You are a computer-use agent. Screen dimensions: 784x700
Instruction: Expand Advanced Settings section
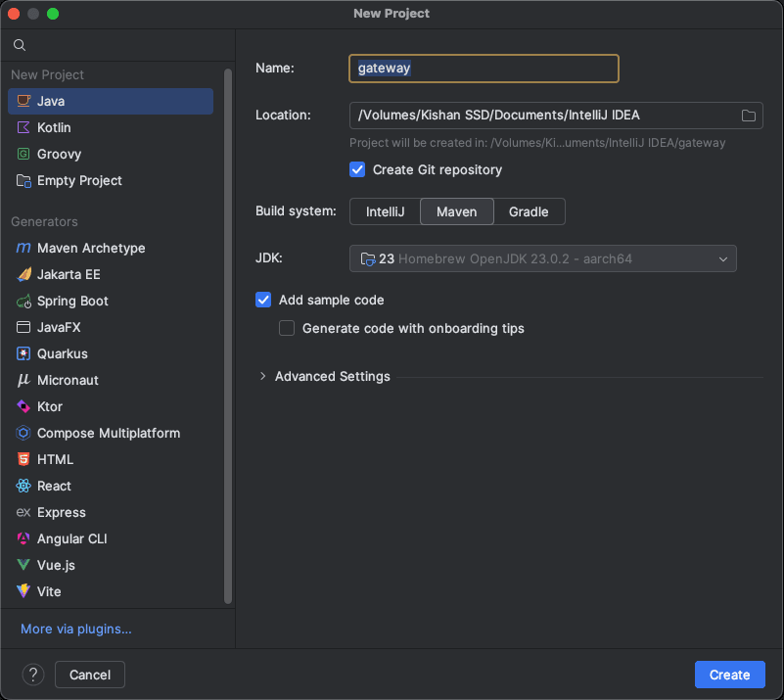[262, 376]
